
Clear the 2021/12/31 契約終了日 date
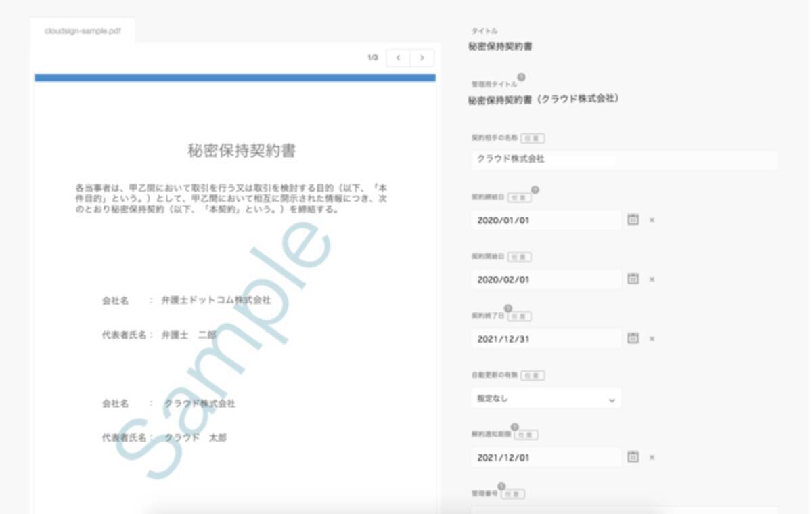[x=652, y=339]
